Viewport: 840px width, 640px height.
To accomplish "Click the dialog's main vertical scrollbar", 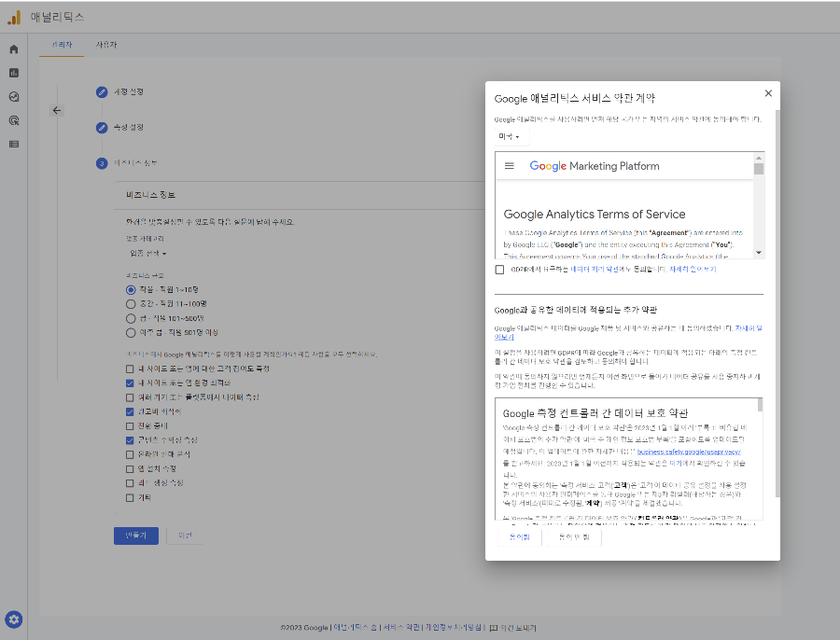I will (777, 303).
